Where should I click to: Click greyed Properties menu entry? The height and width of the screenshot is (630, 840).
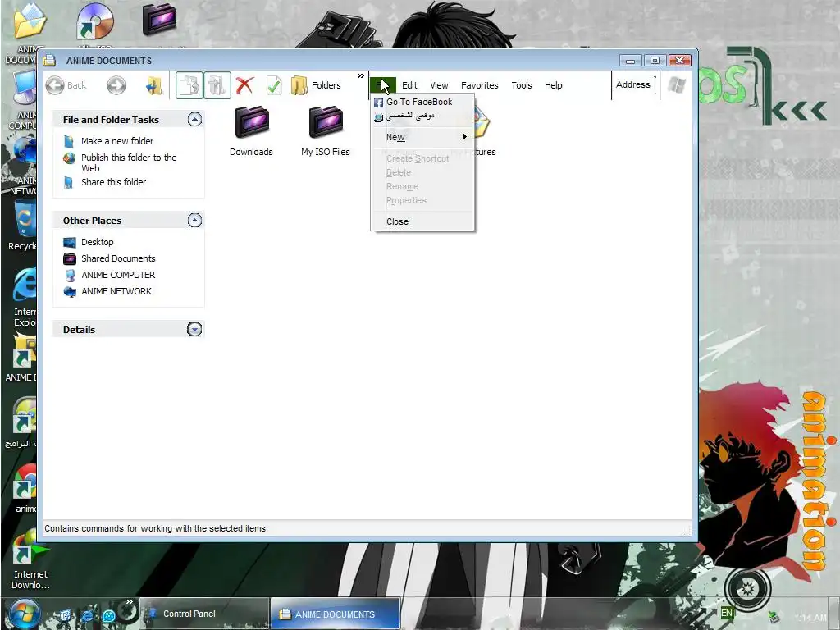(422, 200)
